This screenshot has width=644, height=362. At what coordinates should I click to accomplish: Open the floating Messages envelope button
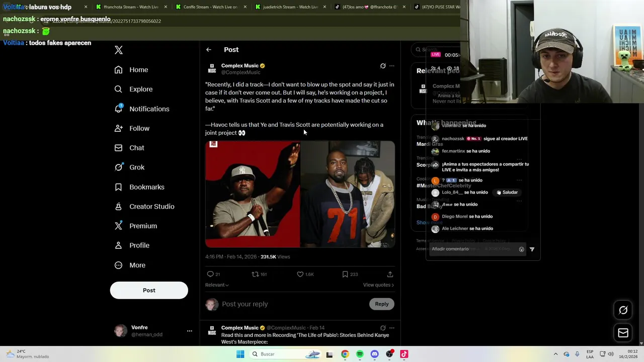click(x=623, y=333)
